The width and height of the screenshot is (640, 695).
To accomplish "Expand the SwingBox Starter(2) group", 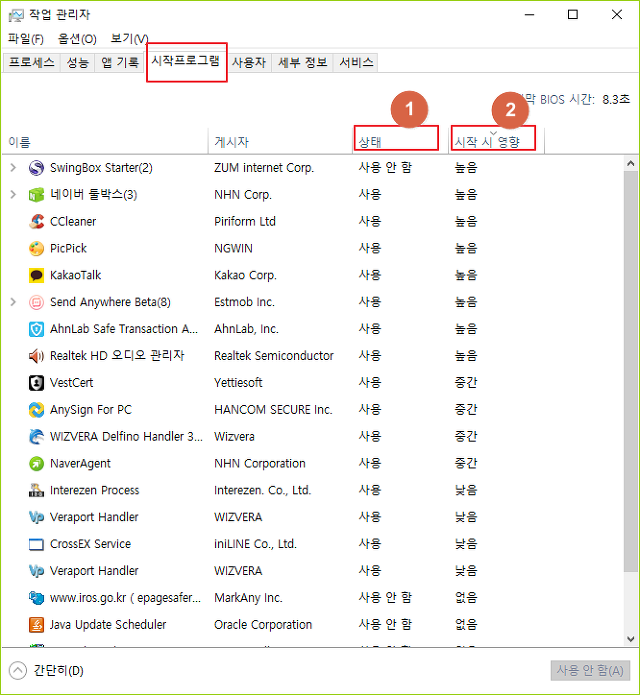I will point(13,168).
